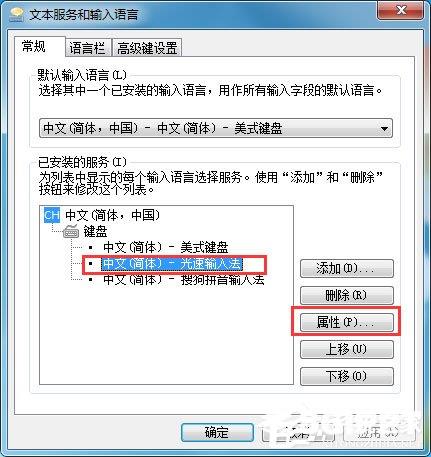
Task: Expand the default input language dropdown
Action: 216,128
